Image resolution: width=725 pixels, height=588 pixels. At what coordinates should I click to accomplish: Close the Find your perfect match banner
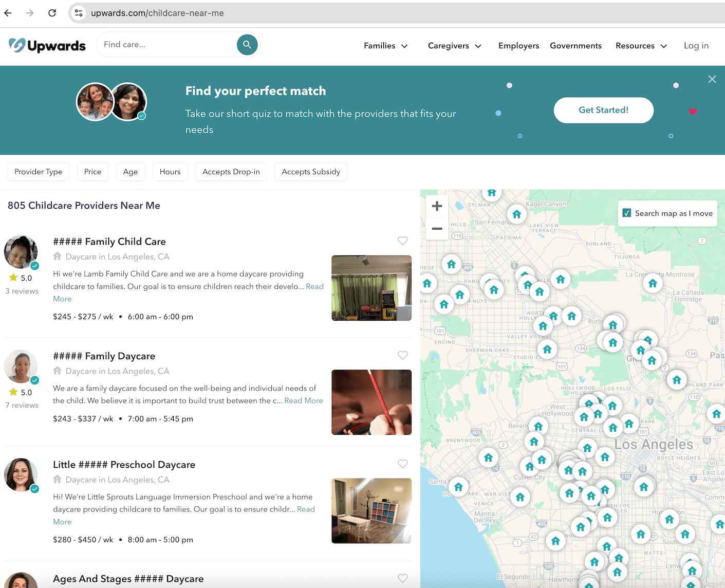[x=712, y=79]
